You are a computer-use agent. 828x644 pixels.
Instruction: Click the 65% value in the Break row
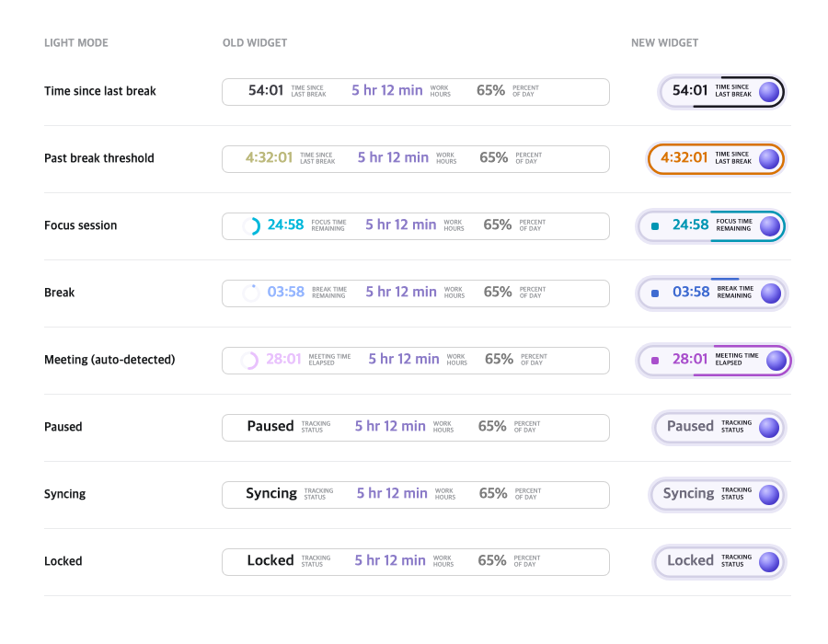[x=498, y=292]
